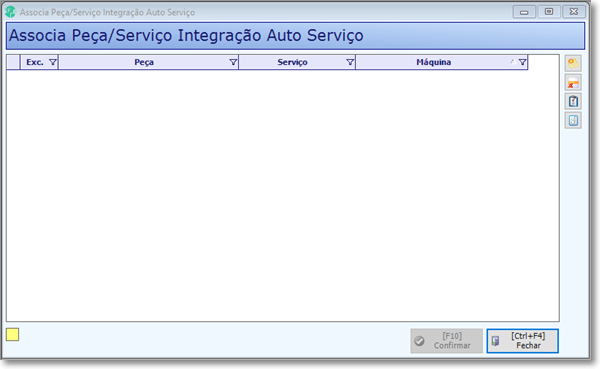
Task: Sort by the Peça column header
Action: tap(144, 62)
